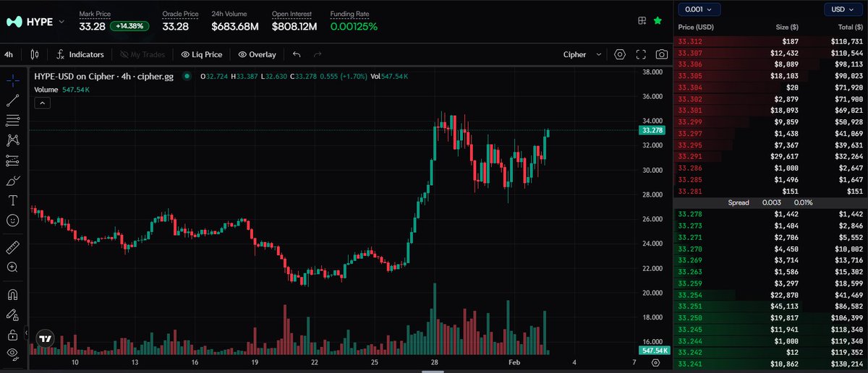Screen dimensions: 868x373
Task: Select the ruler measure tool
Action: pyautogui.click(x=13, y=247)
